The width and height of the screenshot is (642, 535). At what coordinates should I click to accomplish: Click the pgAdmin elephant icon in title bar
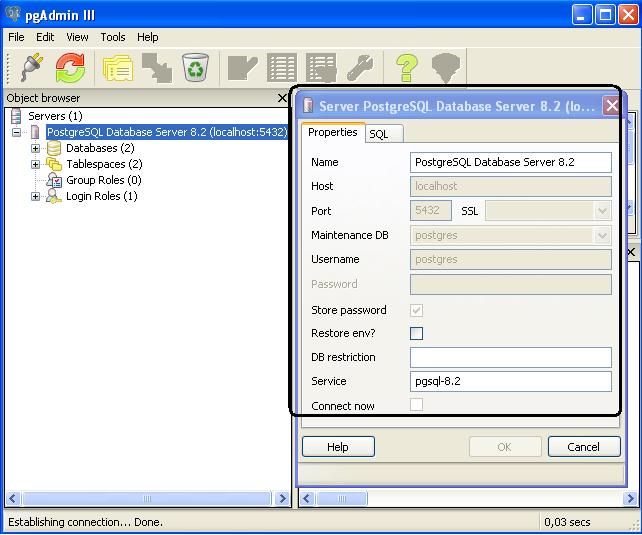click(12, 14)
